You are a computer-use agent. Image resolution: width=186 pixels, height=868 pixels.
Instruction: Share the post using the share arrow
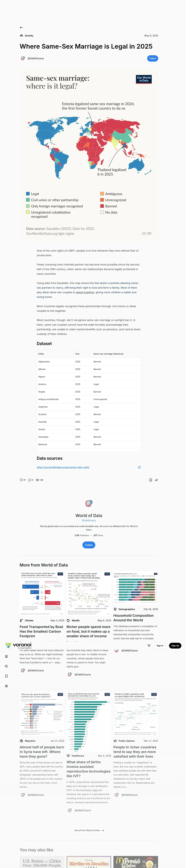click(156, 480)
